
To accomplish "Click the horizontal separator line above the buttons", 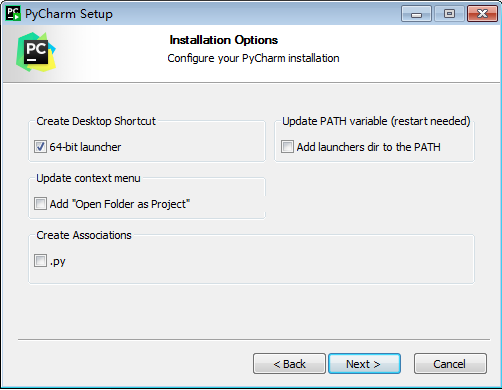I will [254, 340].
